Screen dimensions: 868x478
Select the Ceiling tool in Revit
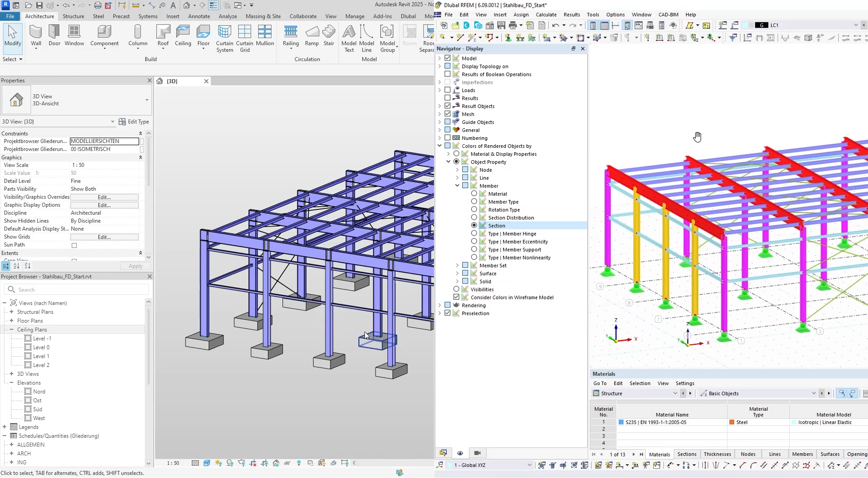[x=183, y=35]
